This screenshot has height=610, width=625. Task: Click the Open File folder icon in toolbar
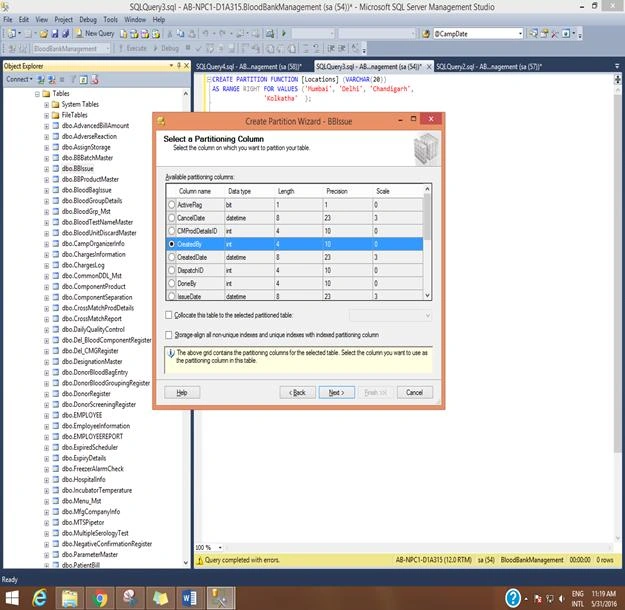(x=44, y=34)
